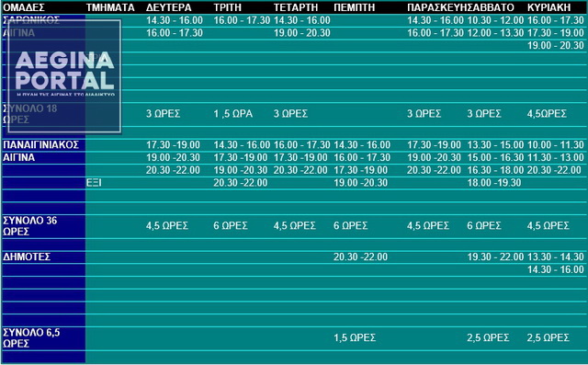Image resolution: width=588 pixels, height=365 pixels.
Task: Select the ΠΑΝΑΙΓΙΝΙΑΚΟΣ team cell
Action: (40, 144)
